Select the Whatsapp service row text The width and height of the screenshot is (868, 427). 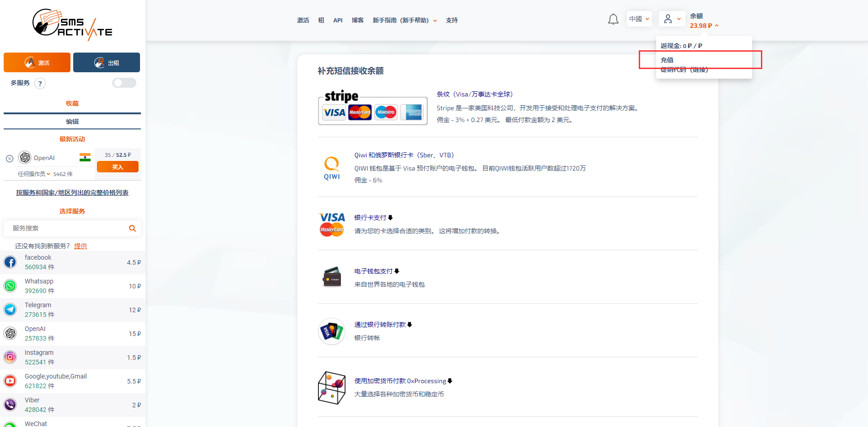pyautogui.click(x=39, y=281)
